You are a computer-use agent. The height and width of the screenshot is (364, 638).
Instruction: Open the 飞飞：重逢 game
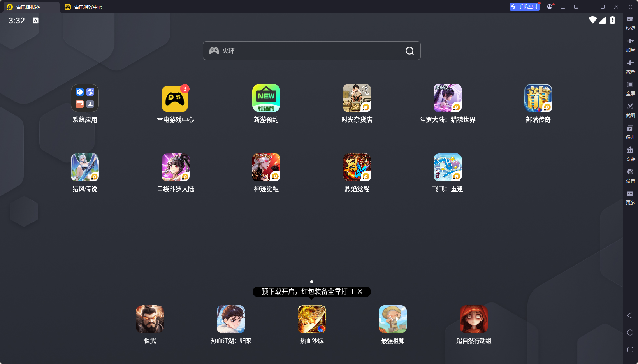tap(448, 167)
